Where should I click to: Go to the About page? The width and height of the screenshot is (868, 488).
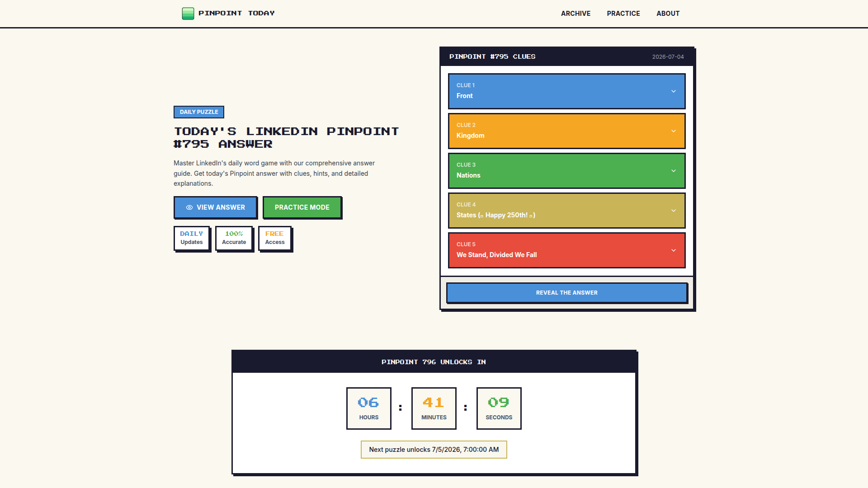point(668,14)
